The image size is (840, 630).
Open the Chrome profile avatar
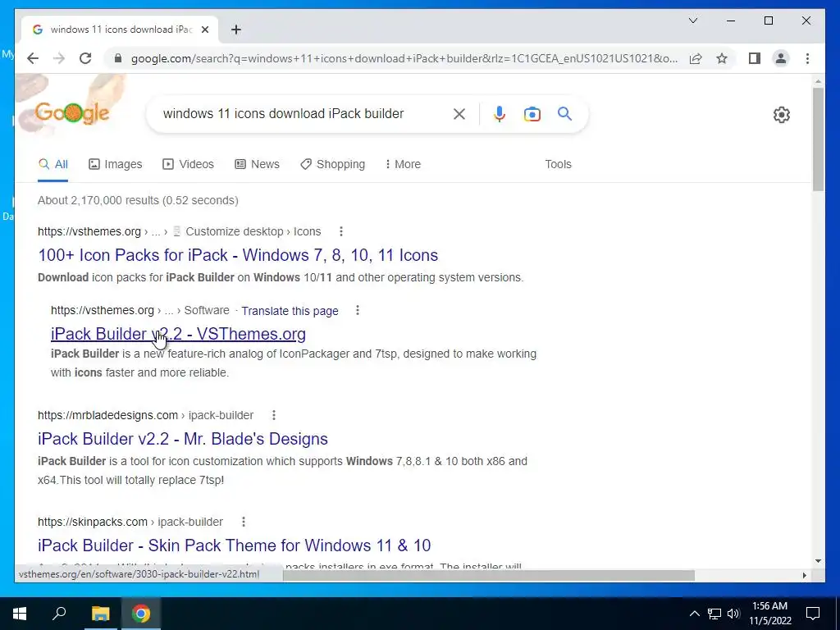click(x=781, y=58)
